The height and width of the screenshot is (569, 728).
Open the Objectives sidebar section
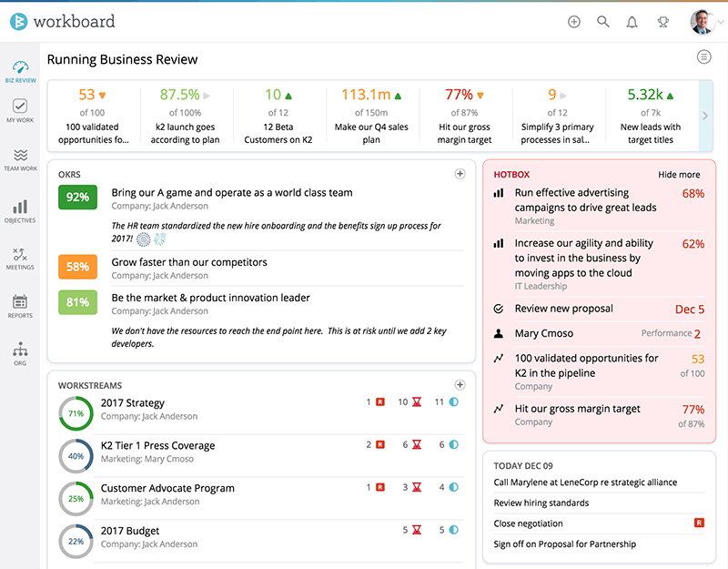pos(20,211)
